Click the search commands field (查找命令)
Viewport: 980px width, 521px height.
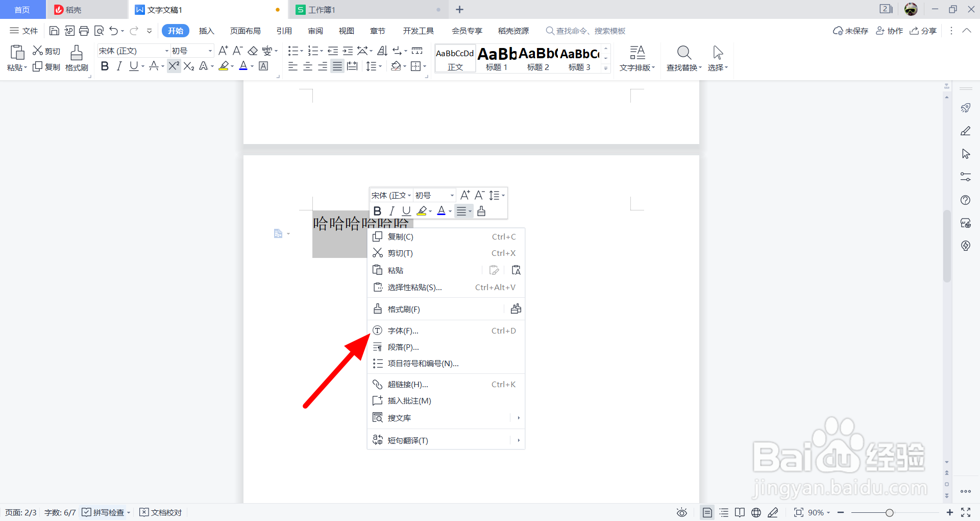586,31
